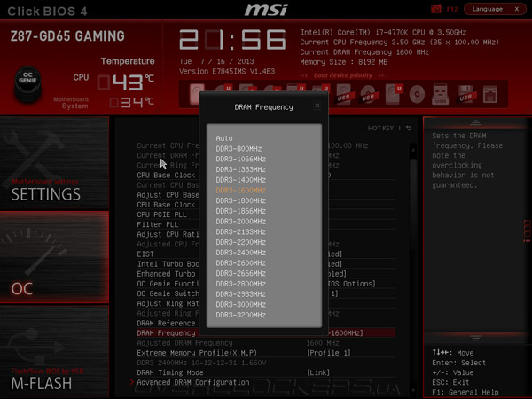Select the CPU PCIE PLL setting row
This screenshot has width=532, height=399.
click(266, 215)
